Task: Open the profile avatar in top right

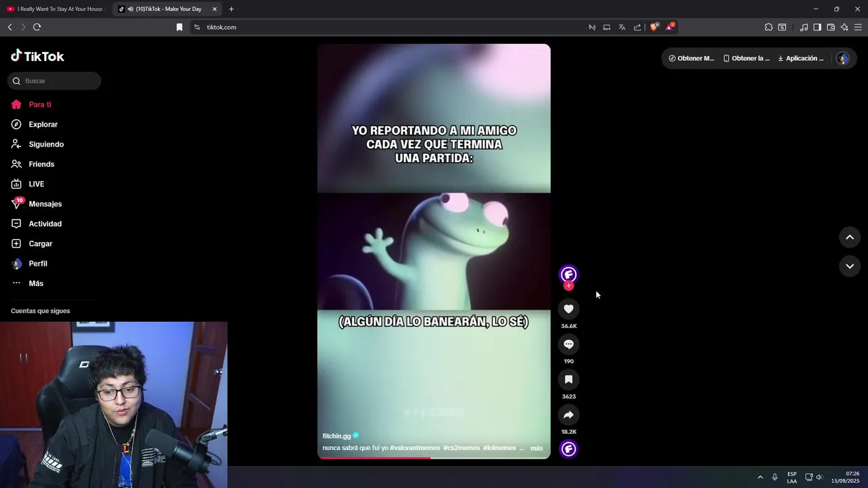Action: (843, 58)
